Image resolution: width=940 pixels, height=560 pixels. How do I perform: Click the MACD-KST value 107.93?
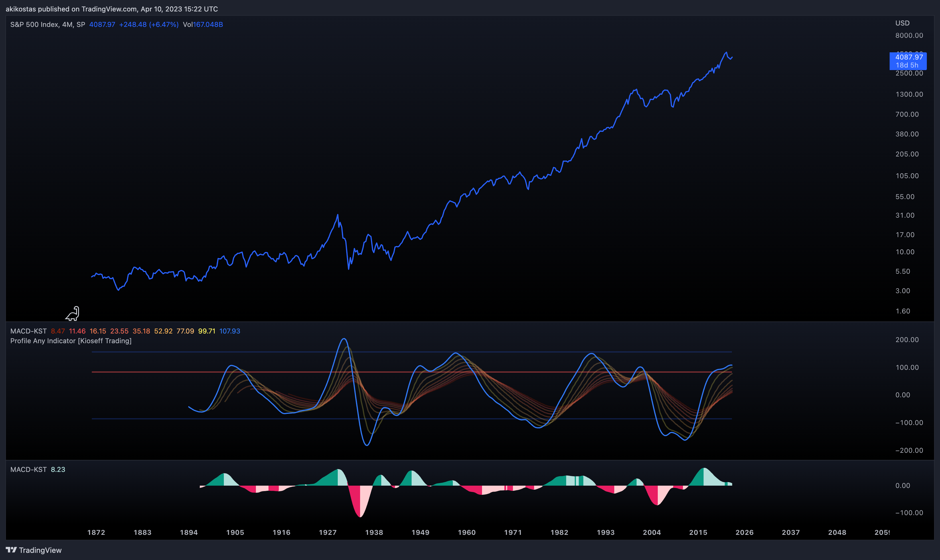(x=230, y=331)
